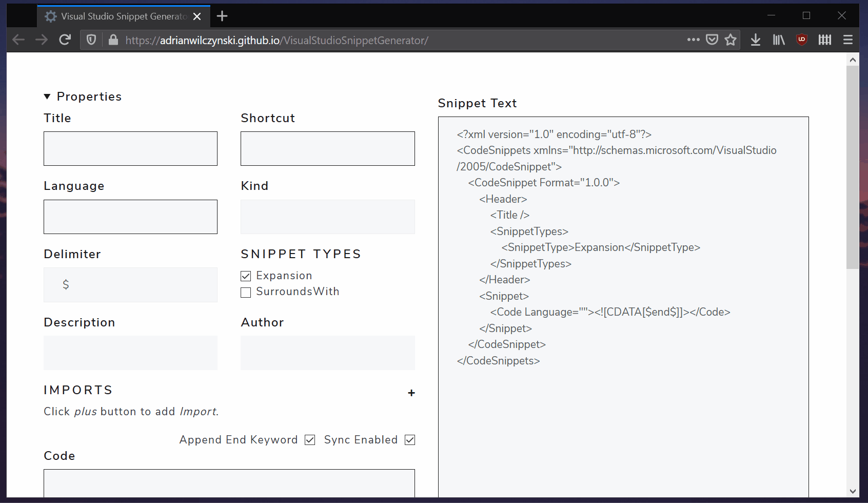868x503 pixels.
Task: Toggle Append End Keyword checkbox
Action: 310,440
